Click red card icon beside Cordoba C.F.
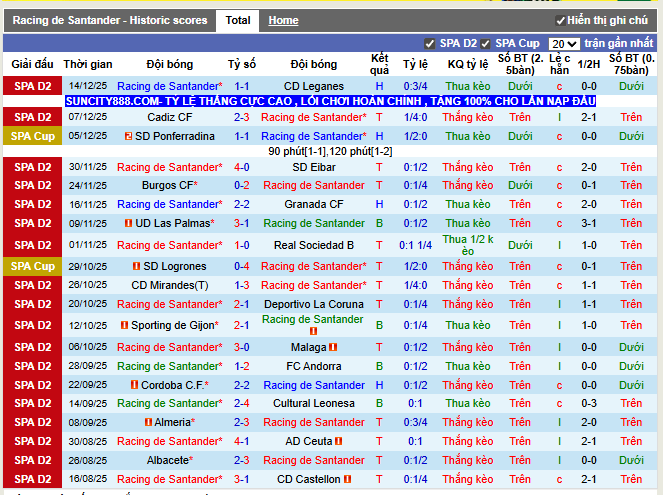The height and width of the screenshot is (495, 663). point(134,385)
